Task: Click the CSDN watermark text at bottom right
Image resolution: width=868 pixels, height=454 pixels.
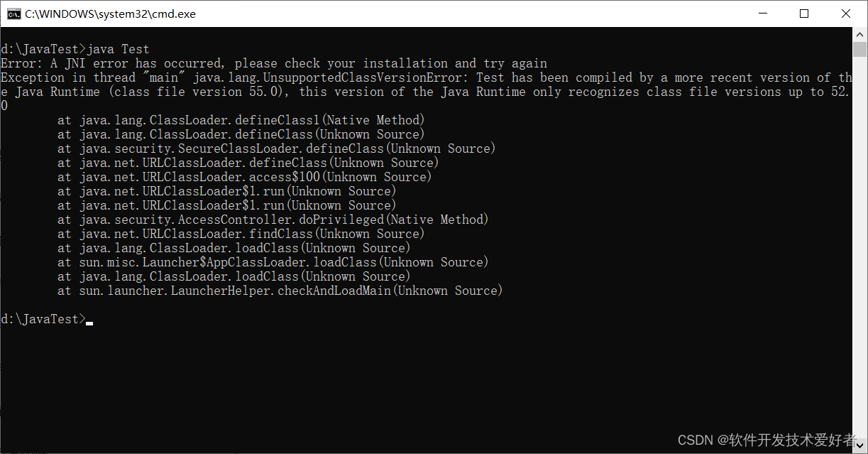Action: tap(767, 439)
